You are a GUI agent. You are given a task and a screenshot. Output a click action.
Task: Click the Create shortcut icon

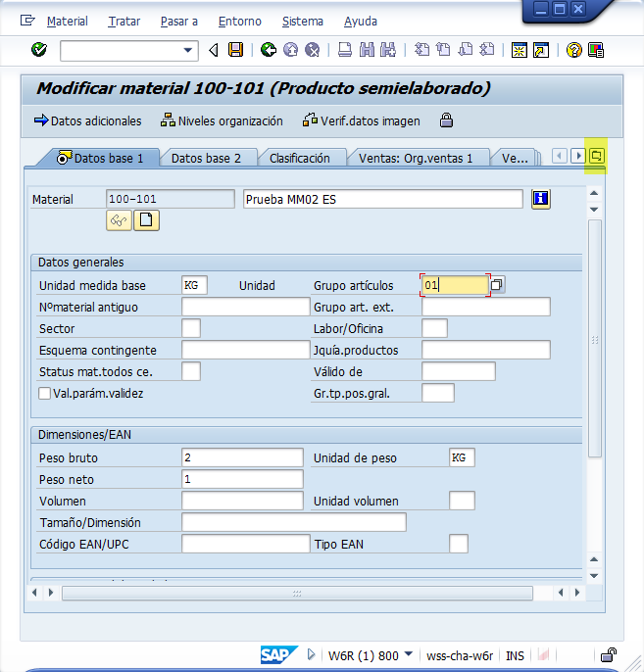pyautogui.click(x=541, y=50)
